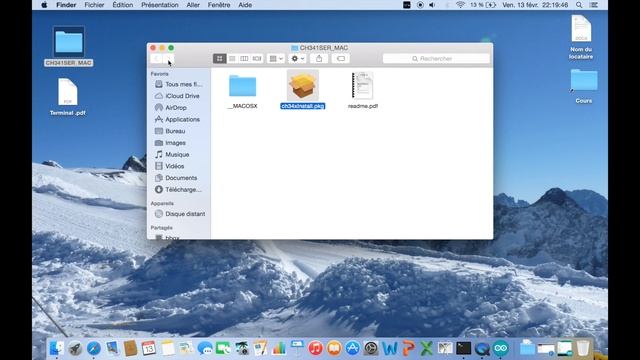Image resolution: width=640 pixels, height=360 pixels.
Task: Open Terminal from the Dock
Action: [x=463, y=348]
